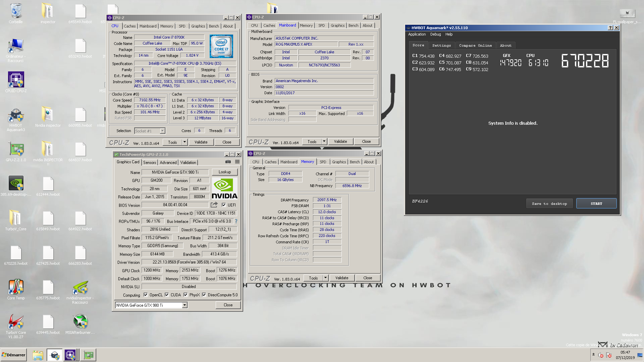Open Debug menu in Aquamark
The image size is (644, 362).
[435, 34]
